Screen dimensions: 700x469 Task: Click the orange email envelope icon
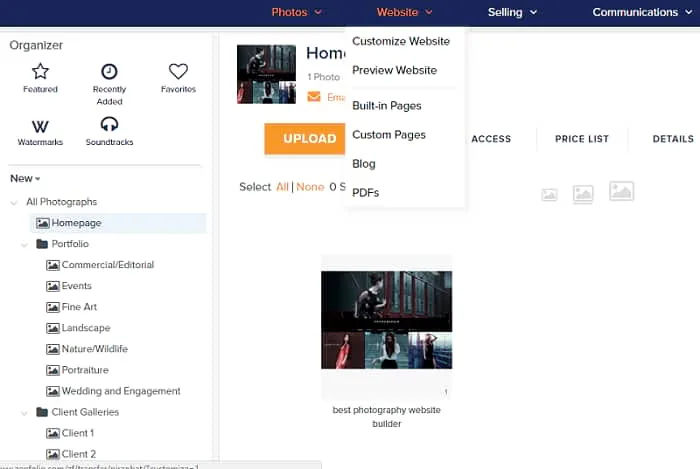[314, 96]
